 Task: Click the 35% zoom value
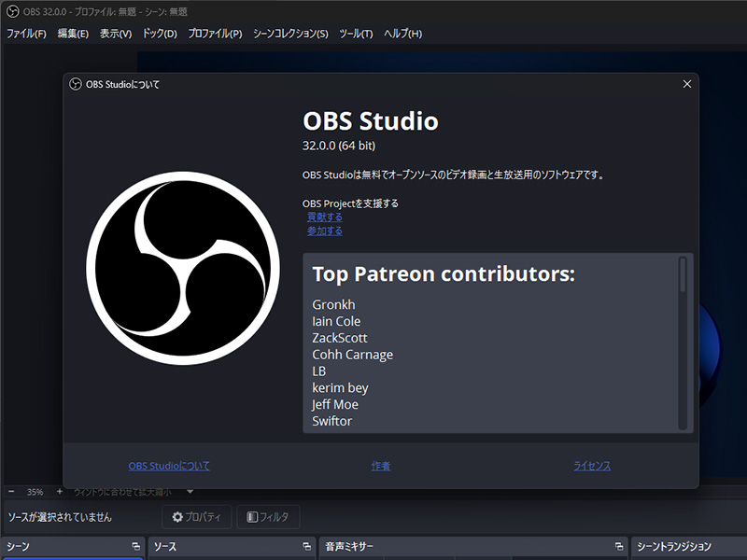pyautogui.click(x=35, y=492)
